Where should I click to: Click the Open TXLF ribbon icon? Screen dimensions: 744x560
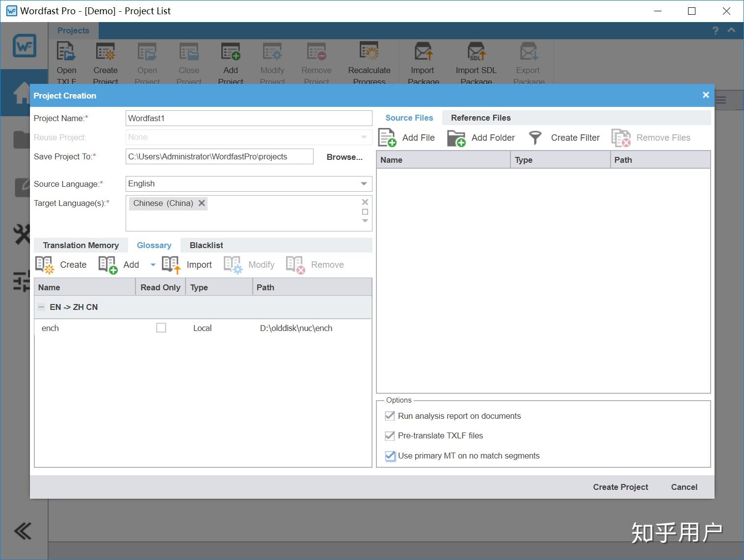tap(66, 52)
